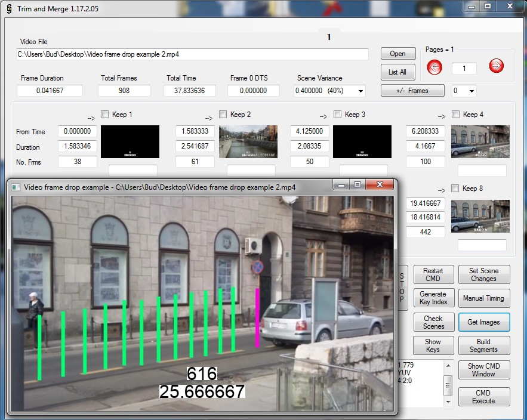
Task: Click Show CMD Window button
Action: 484,370
